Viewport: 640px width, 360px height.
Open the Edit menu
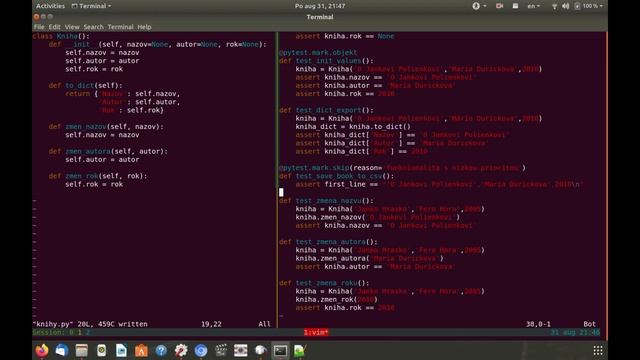(x=54, y=27)
